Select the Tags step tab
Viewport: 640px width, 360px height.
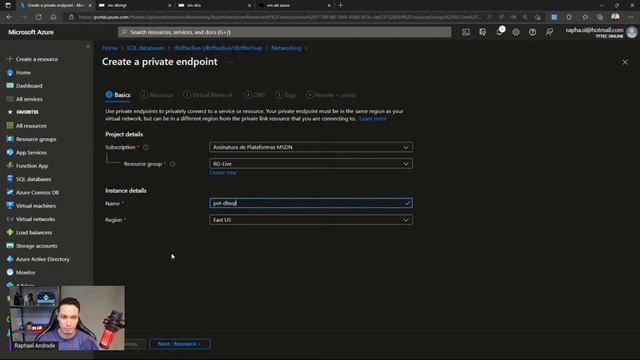pos(285,95)
